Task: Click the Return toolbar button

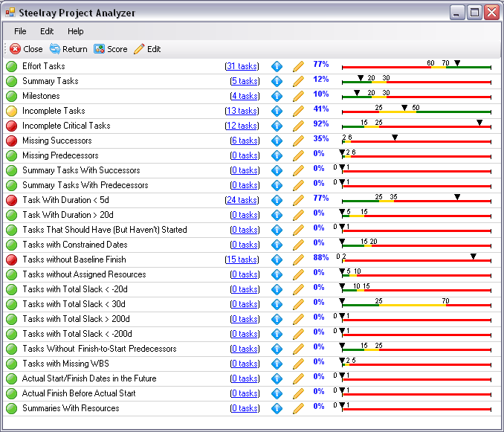Action: [68, 49]
